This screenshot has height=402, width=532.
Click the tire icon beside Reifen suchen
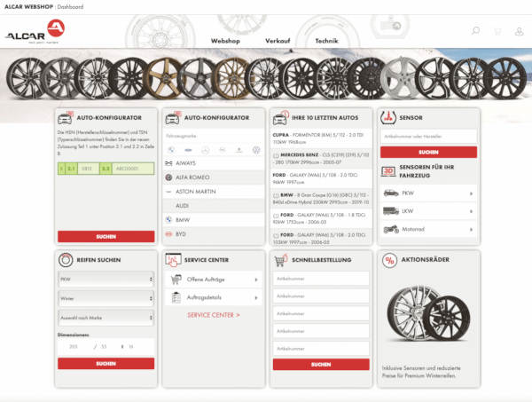point(66,260)
